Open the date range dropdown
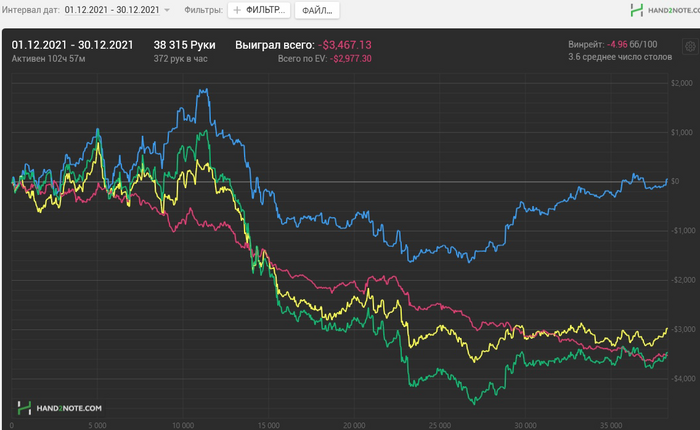 click(x=112, y=10)
